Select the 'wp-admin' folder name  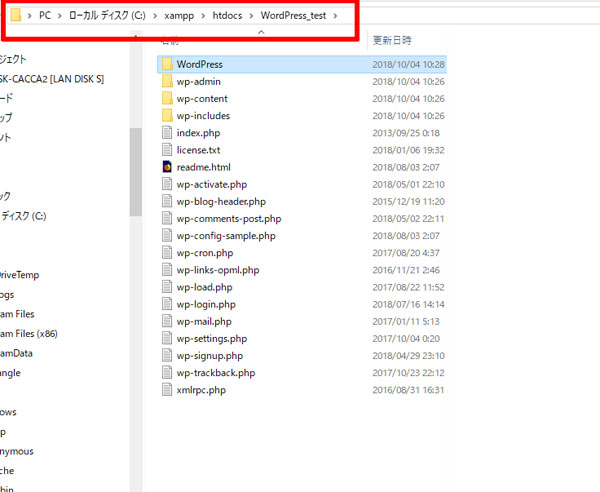199,81
